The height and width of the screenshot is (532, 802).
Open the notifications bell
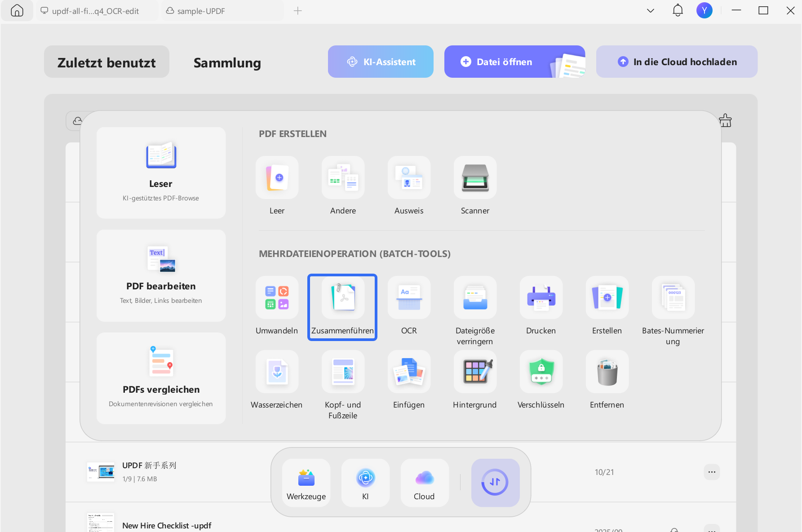click(x=678, y=10)
